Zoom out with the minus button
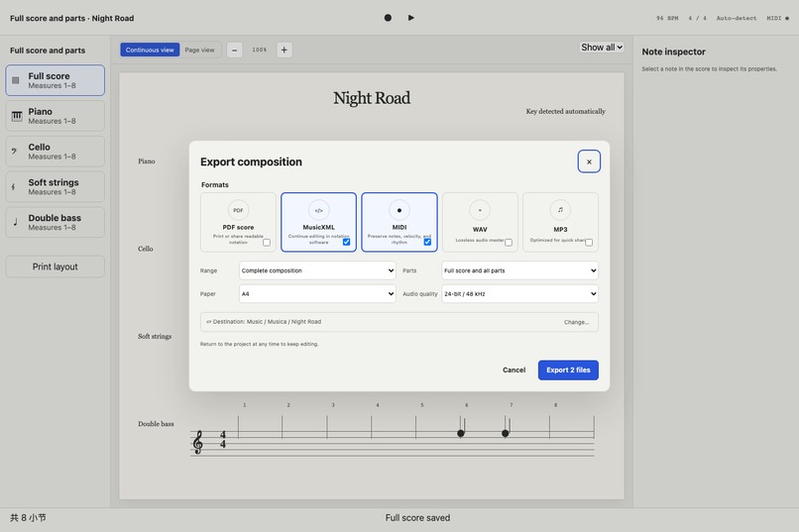Image resolution: width=799 pixels, height=532 pixels. pos(234,50)
